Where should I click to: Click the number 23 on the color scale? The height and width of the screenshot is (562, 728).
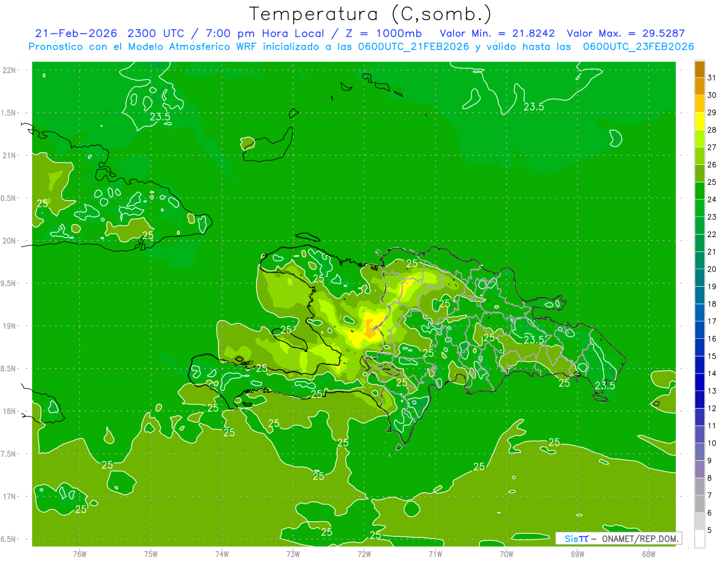pyautogui.click(x=712, y=217)
